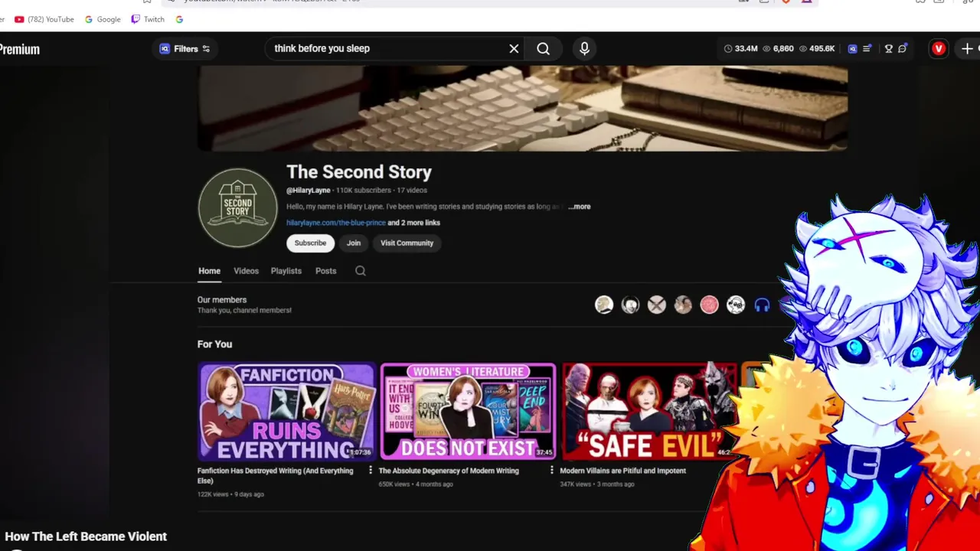The image size is (980, 551).
Task: Open the Twitch bookmark
Action: point(148,19)
